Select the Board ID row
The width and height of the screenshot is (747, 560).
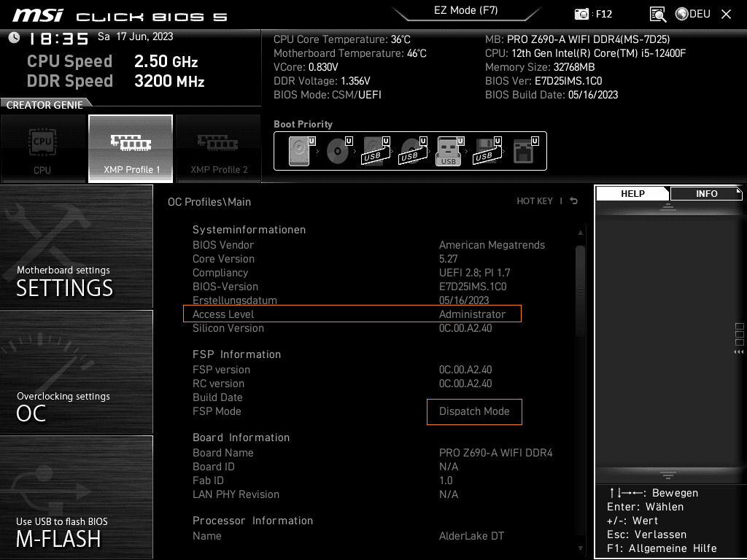[x=325, y=466]
